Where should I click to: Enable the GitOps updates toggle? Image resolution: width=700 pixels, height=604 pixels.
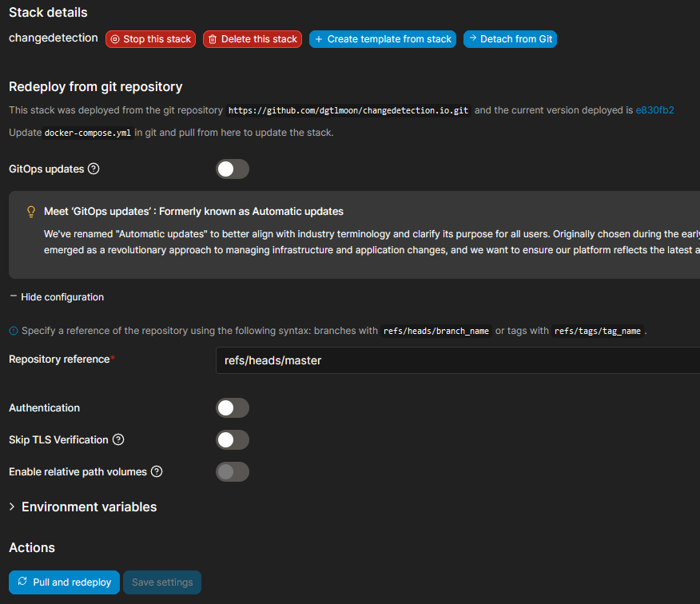[232, 169]
